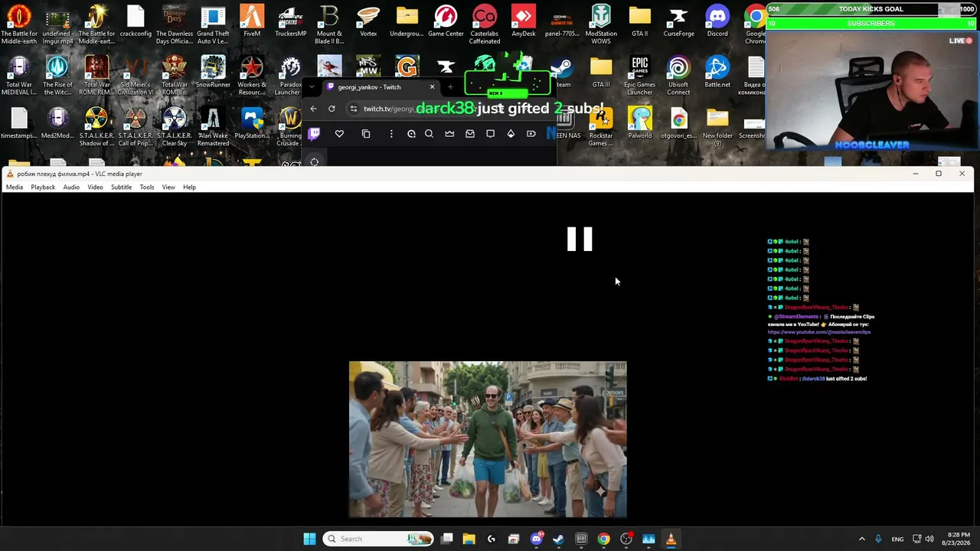Open the Audio menu in VLC

[71, 187]
